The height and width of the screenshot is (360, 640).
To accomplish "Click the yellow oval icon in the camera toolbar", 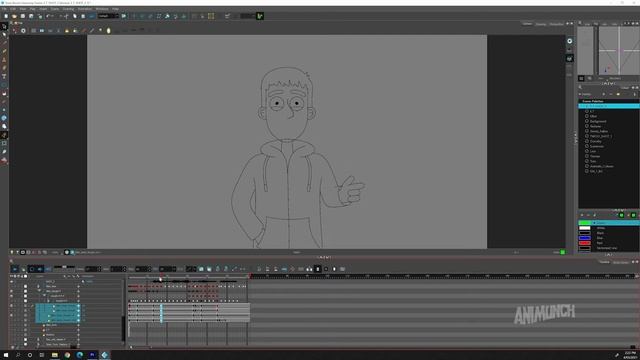I will click(109, 31).
